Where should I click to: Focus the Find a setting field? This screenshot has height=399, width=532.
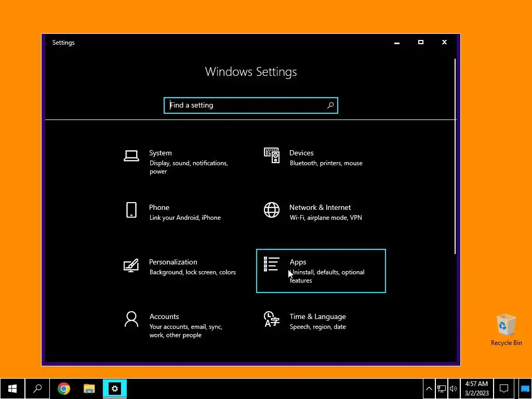(x=251, y=105)
